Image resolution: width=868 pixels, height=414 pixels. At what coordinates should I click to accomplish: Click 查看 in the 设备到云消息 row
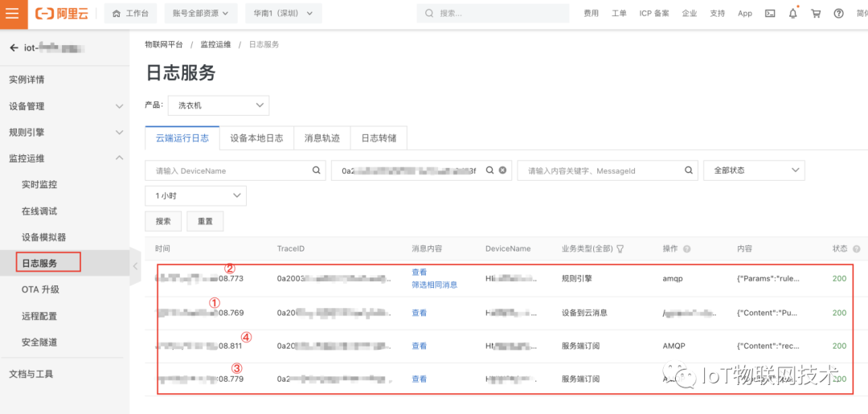coord(420,313)
